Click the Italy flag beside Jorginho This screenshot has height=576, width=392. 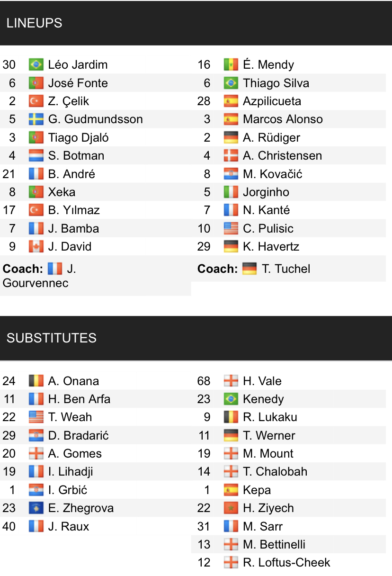[x=231, y=192]
